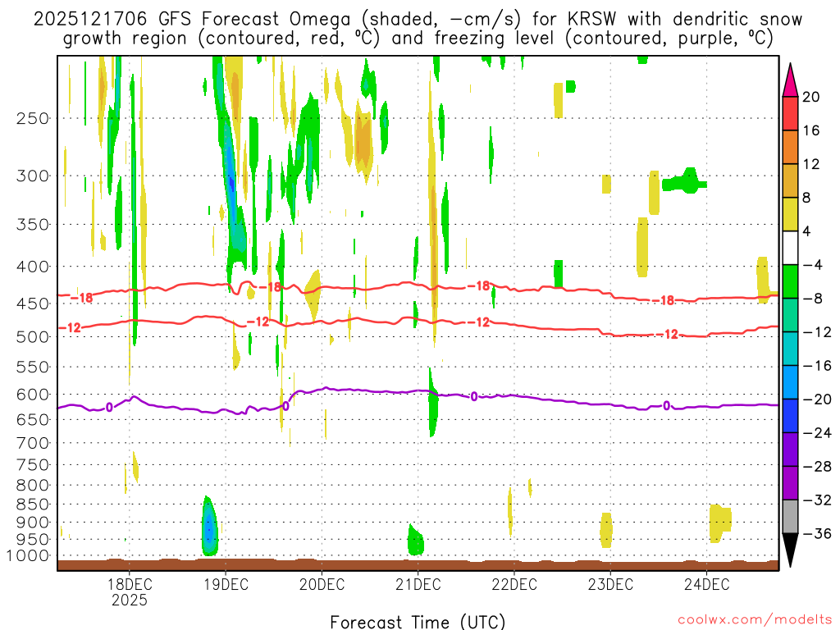Click the 800 pressure level label

(x=33, y=486)
